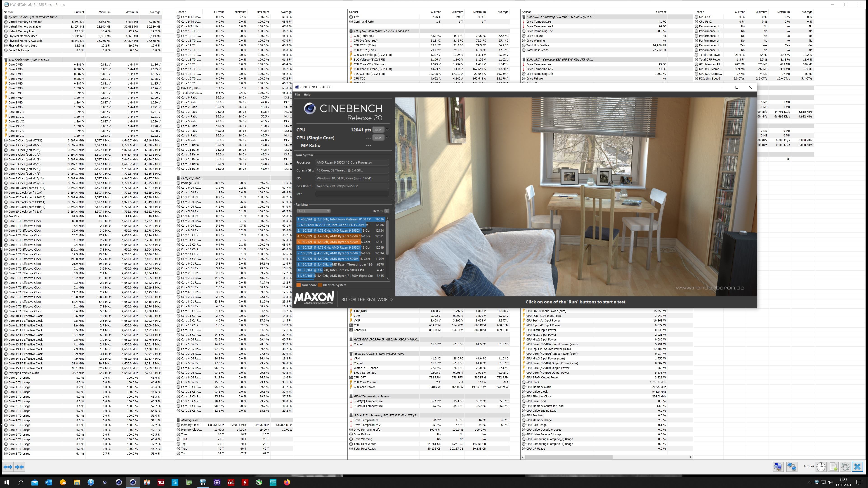Image resolution: width=868 pixels, height=488 pixels.
Task: Launch Firefox from the taskbar
Action: [287, 482]
